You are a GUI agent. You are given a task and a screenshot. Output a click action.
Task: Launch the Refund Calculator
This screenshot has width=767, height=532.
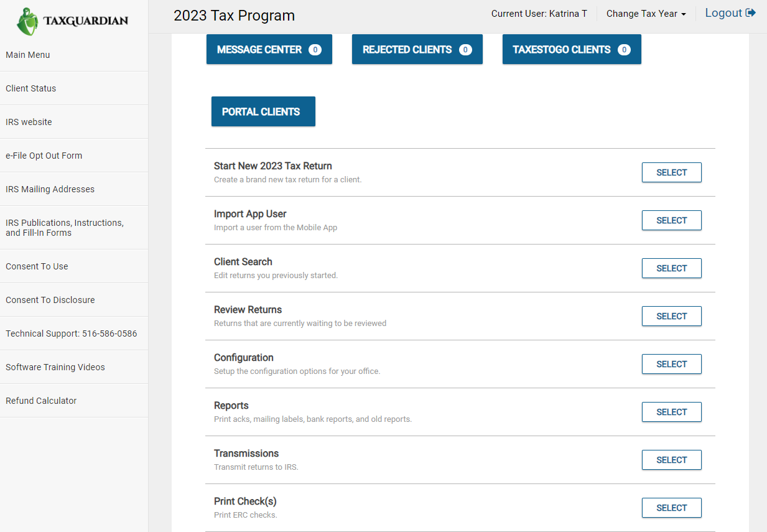click(40, 401)
